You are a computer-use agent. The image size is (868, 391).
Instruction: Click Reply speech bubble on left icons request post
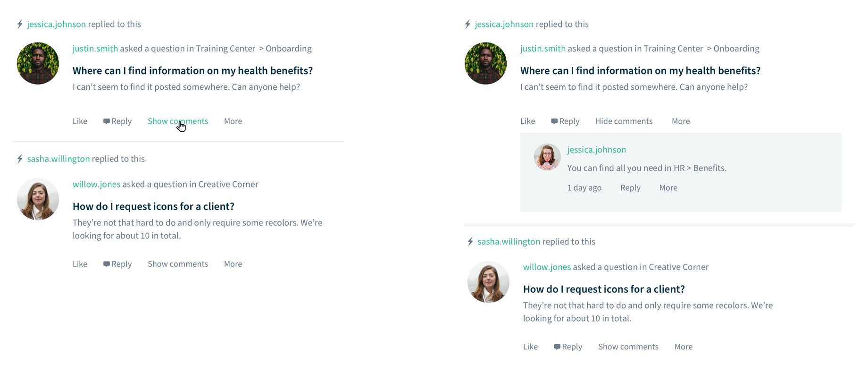pyautogui.click(x=107, y=264)
